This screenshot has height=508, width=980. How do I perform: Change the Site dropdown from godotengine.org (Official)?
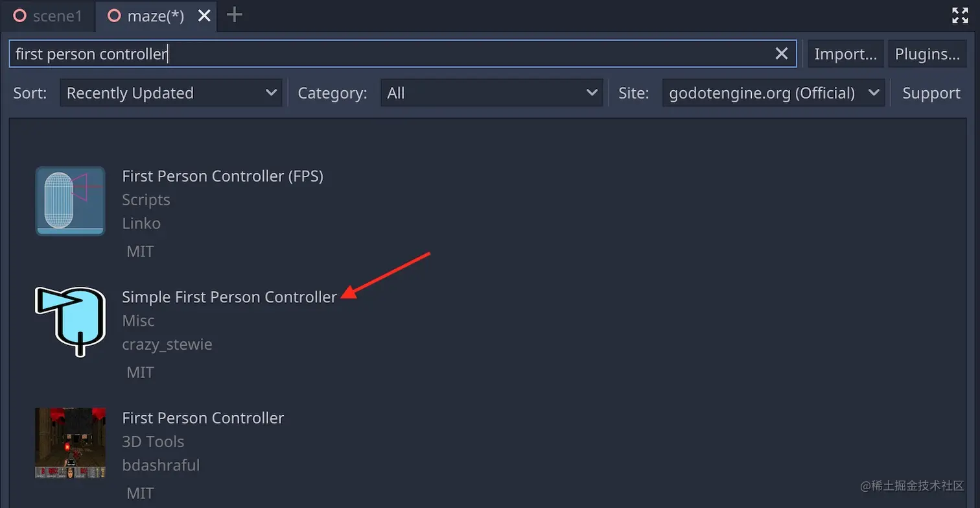coord(772,92)
